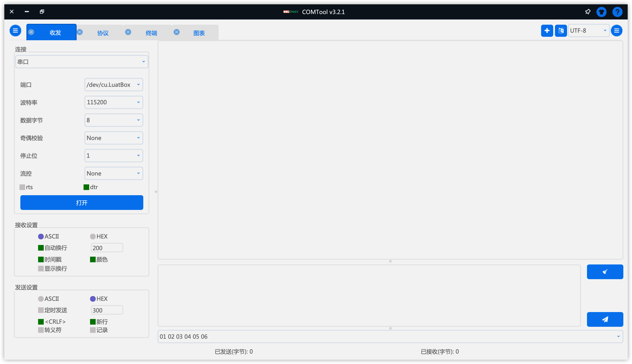Click inside the receive display area
The height and width of the screenshot is (364, 632).
click(390, 150)
